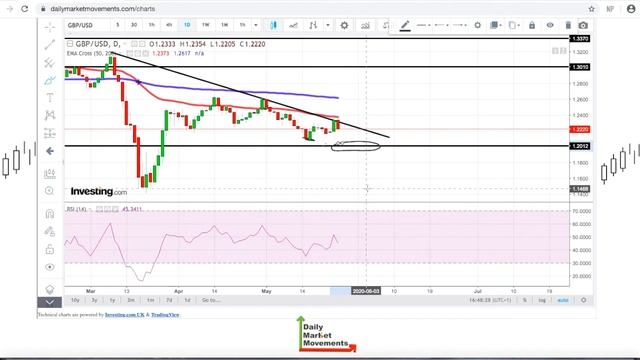Hide the selected drawing with the eye icon
Screen dimensions: 640x360
[x=550, y=25]
